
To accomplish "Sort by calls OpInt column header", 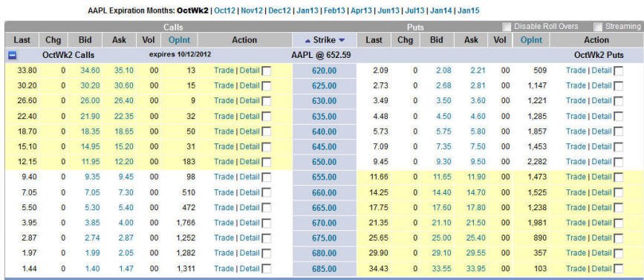I will pyautogui.click(x=179, y=40).
